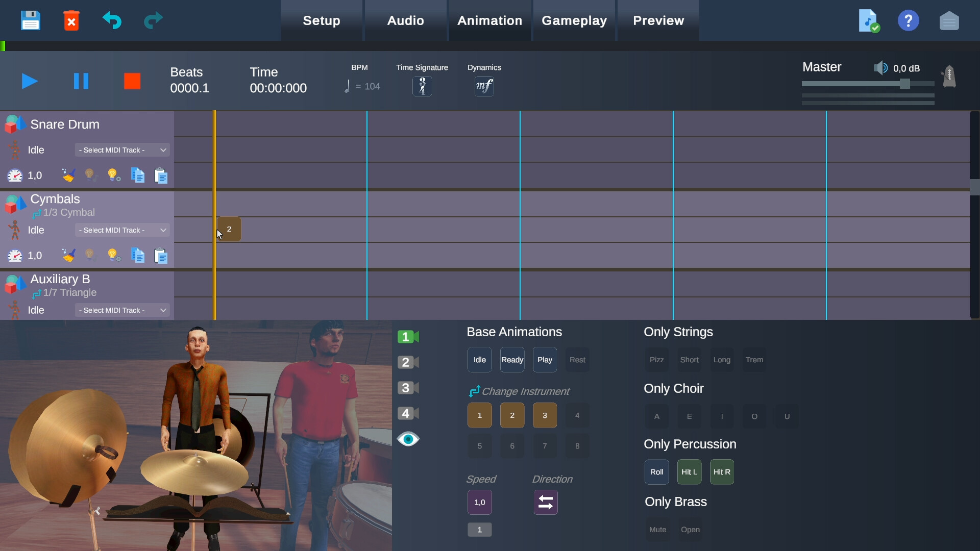Enable the Mute option under Only Brass
The image size is (980, 551).
657,530
